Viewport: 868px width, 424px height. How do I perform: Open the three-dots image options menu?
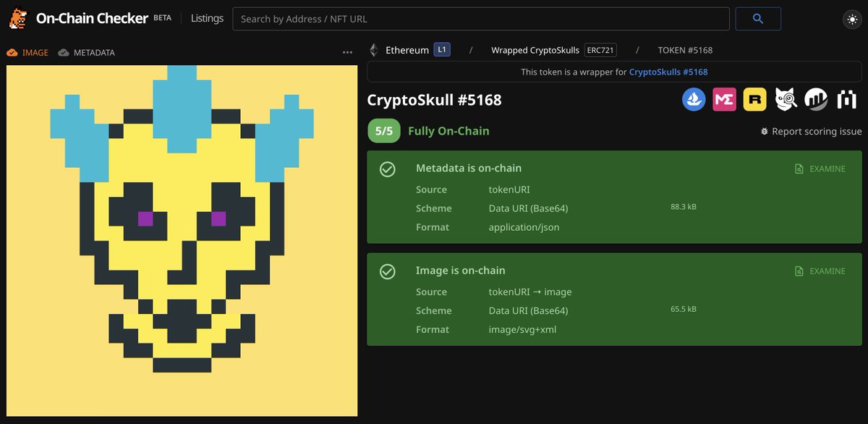point(347,53)
